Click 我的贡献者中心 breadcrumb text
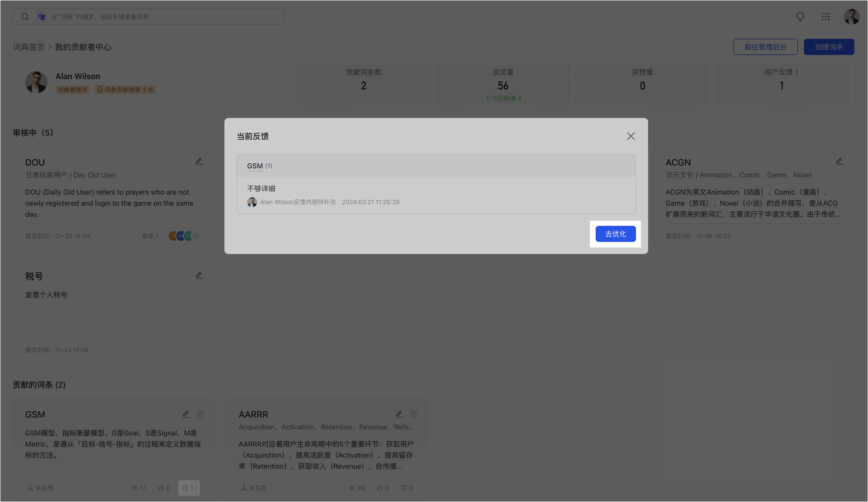868x502 pixels. click(83, 47)
